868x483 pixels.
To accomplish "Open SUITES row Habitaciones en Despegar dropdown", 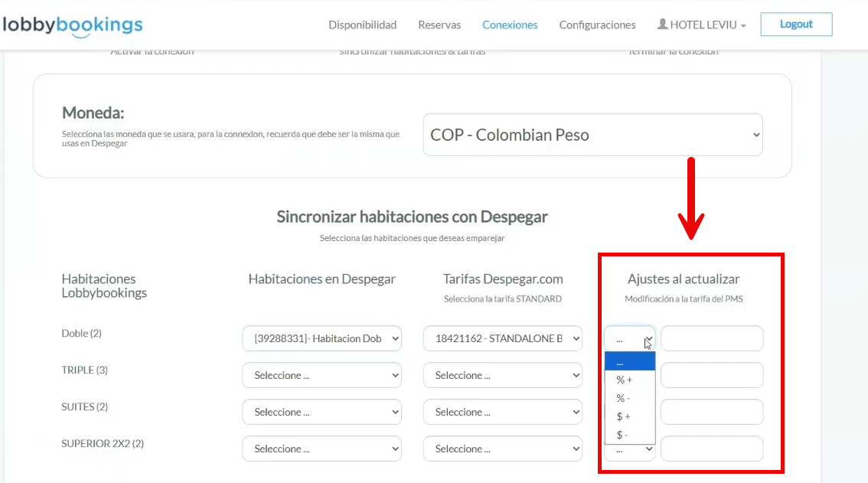I will click(x=321, y=412).
